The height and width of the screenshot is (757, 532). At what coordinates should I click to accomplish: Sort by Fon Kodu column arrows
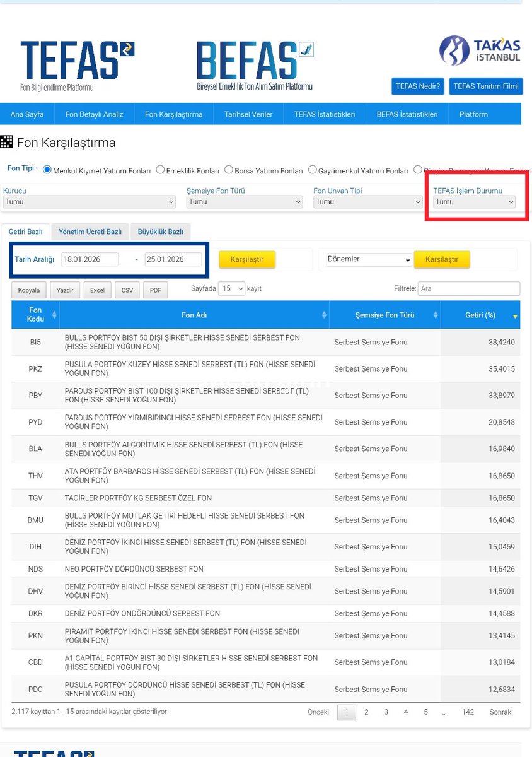point(54,315)
